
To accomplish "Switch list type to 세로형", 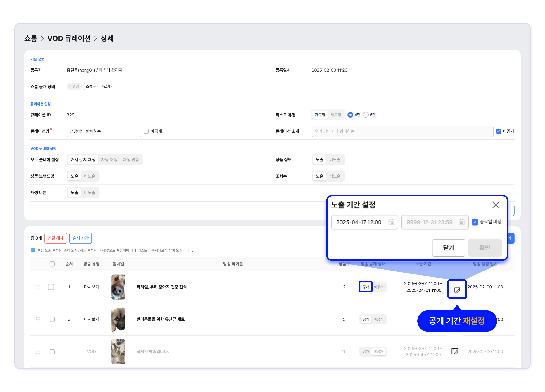I will tap(336, 115).
